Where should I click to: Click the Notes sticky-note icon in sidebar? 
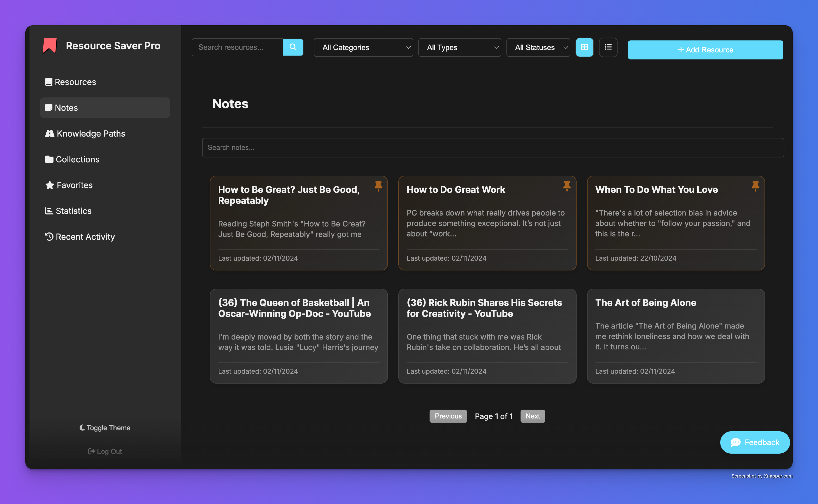[x=49, y=108]
